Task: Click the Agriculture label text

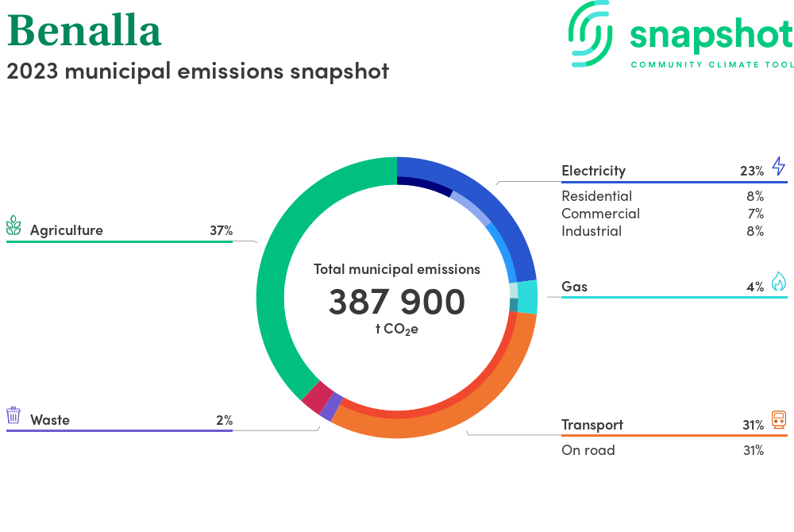Action: point(67,230)
